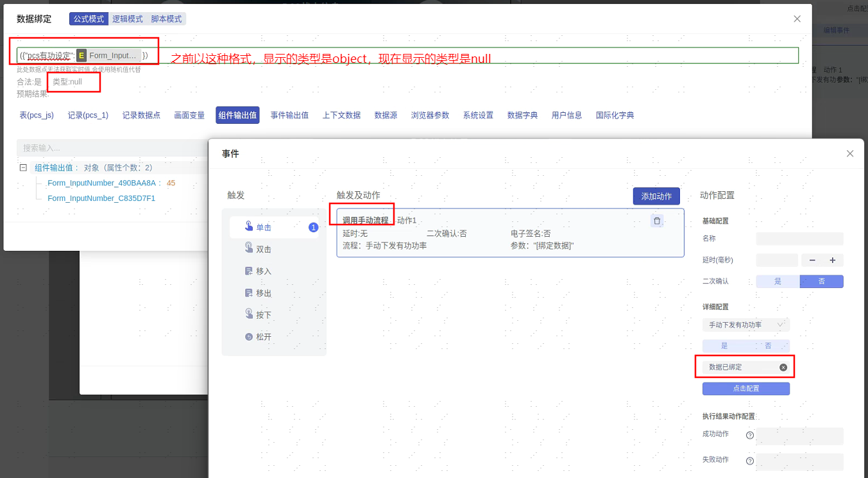
Task: Click the 类型:null label
Action: [x=67, y=81]
